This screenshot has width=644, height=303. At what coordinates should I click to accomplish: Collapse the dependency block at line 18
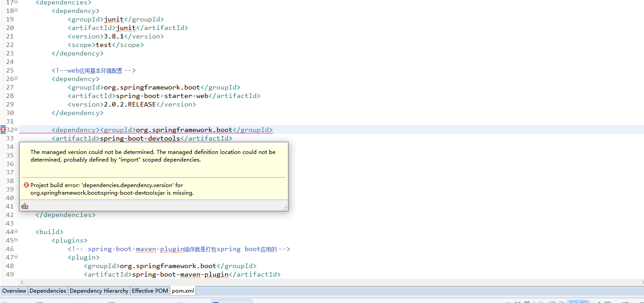coord(16,10)
